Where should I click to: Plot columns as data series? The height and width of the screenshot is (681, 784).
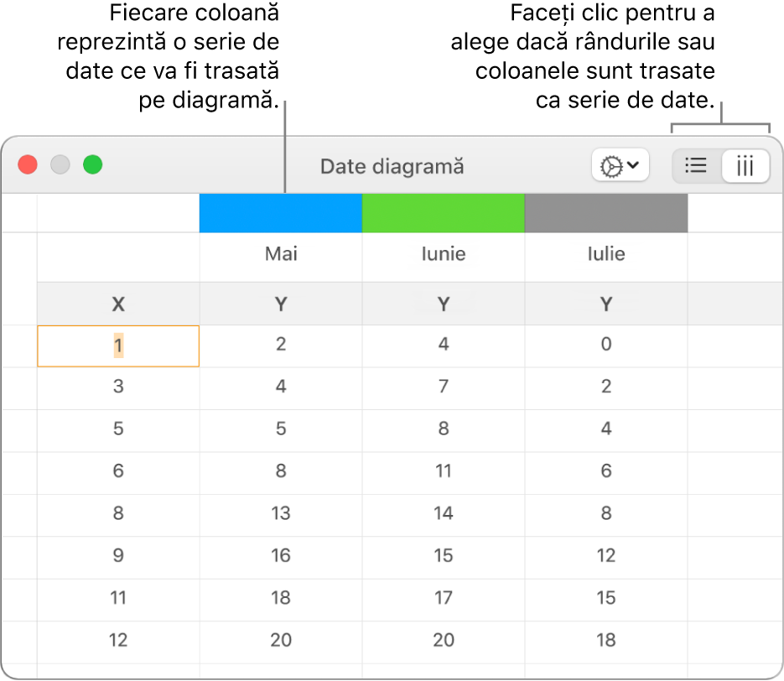coord(745,166)
